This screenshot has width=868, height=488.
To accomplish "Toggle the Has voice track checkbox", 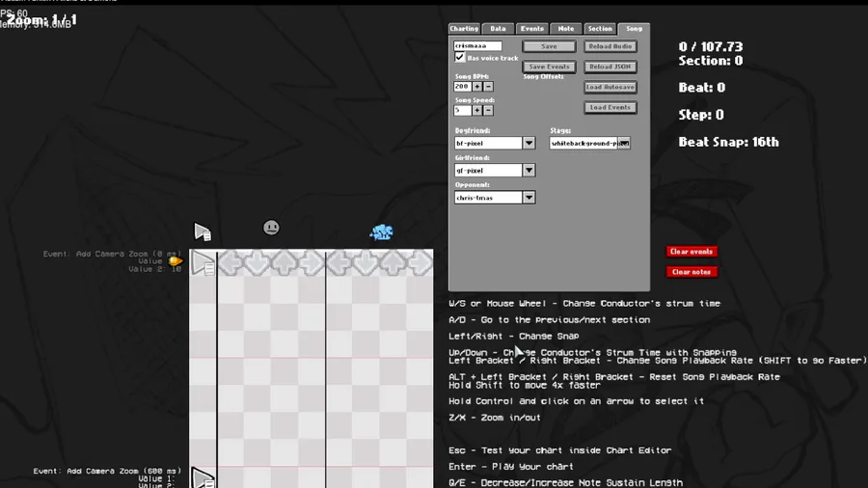I will (x=459, y=57).
